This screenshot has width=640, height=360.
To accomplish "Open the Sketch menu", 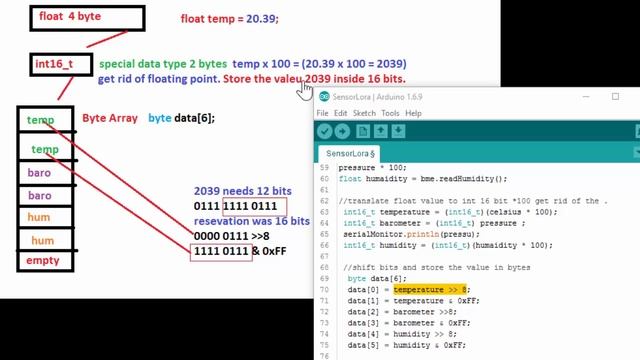I will click(x=364, y=113).
